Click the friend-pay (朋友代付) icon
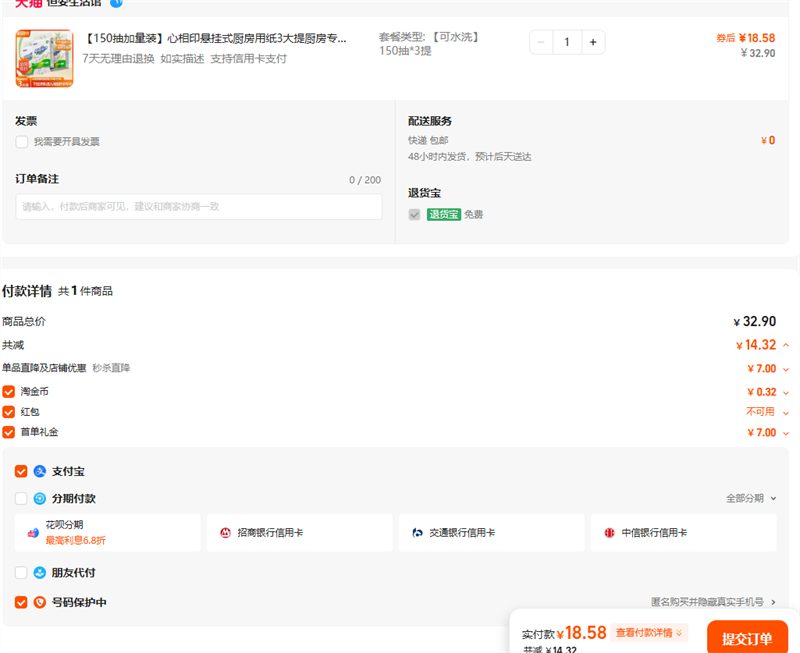Image resolution: width=800 pixels, height=653 pixels. click(x=40, y=573)
